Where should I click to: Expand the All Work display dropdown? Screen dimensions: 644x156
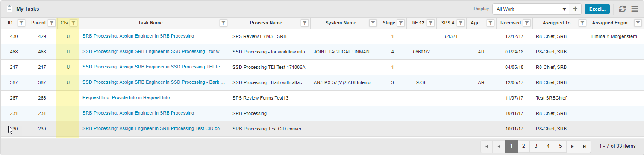tap(531, 9)
